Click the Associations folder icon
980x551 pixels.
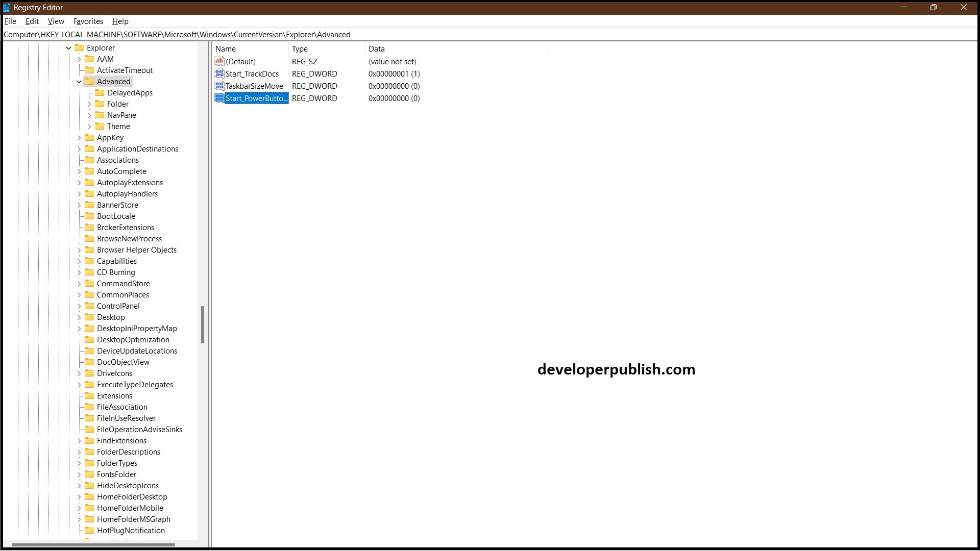click(90, 160)
